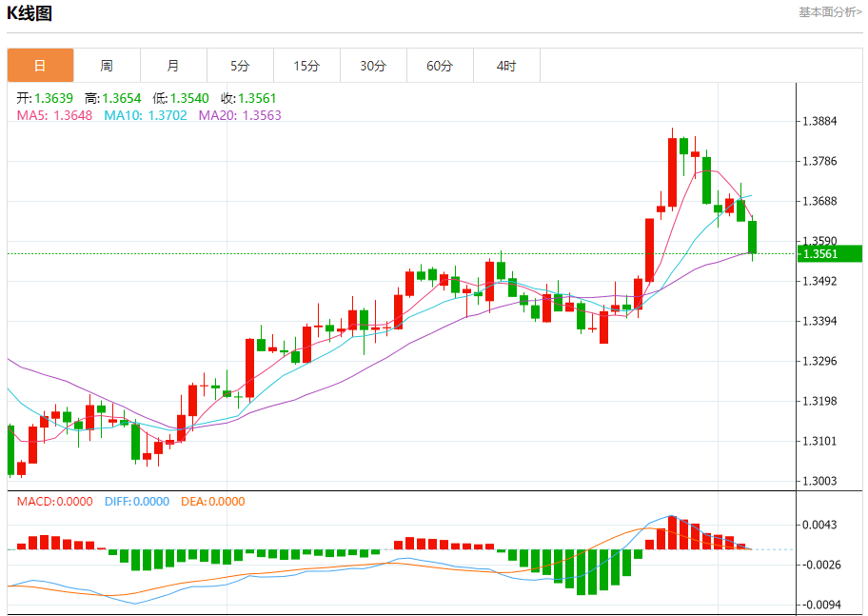Click the K线图 title heading
Image resolution: width=868 pixels, height=616 pixels.
(30, 13)
